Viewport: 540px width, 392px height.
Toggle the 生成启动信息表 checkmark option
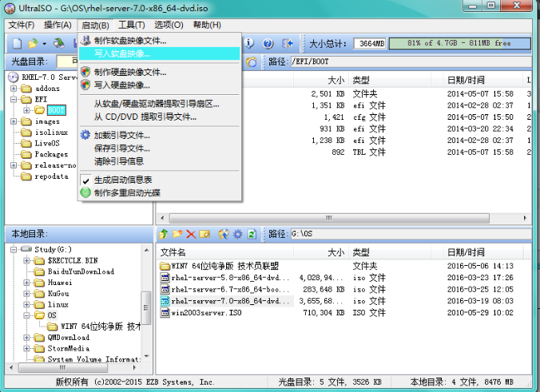click(x=85, y=180)
